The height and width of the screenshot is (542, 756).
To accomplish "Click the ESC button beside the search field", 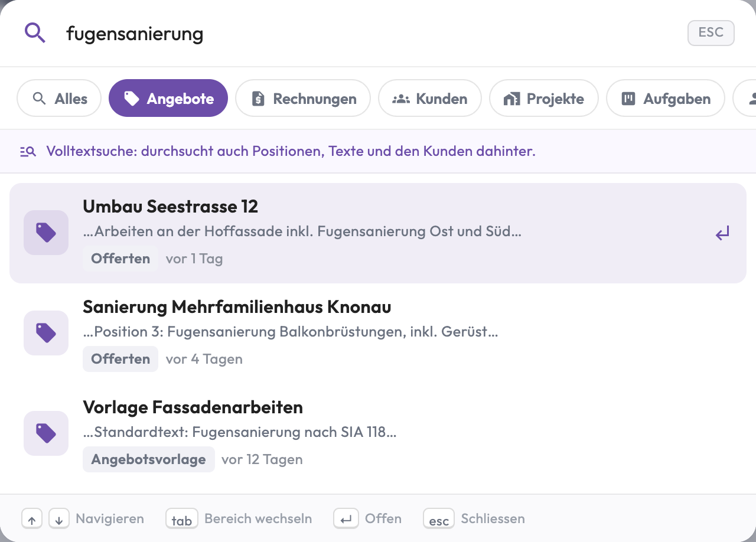I will pyautogui.click(x=711, y=33).
